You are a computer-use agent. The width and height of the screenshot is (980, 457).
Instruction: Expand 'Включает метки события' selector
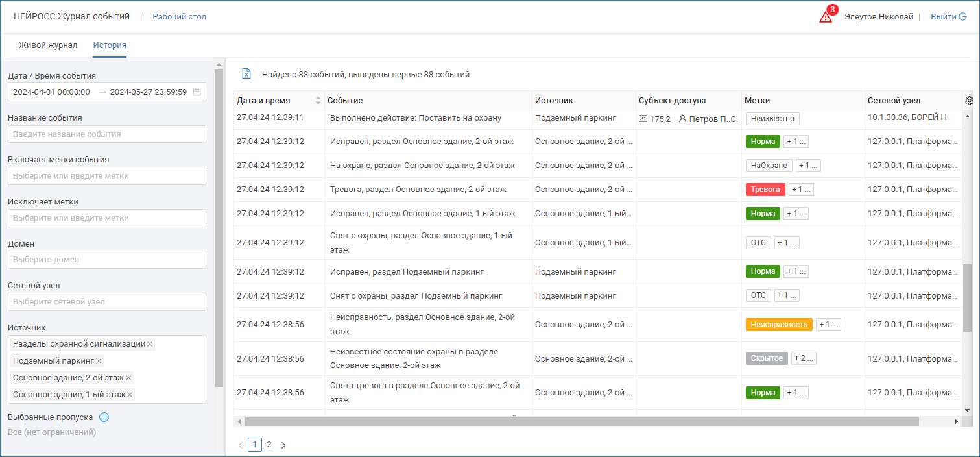pyautogui.click(x=106, y=176)
